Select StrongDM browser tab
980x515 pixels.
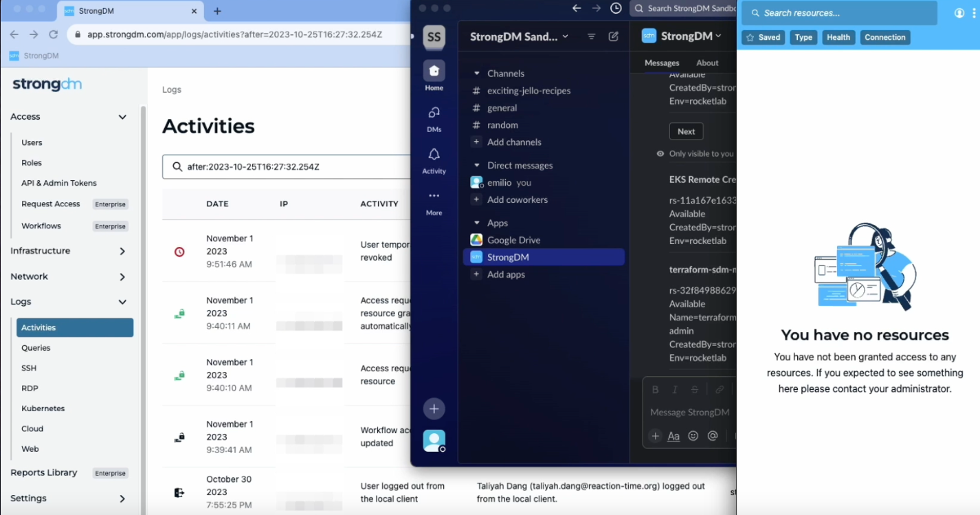(x=130, y=12)
